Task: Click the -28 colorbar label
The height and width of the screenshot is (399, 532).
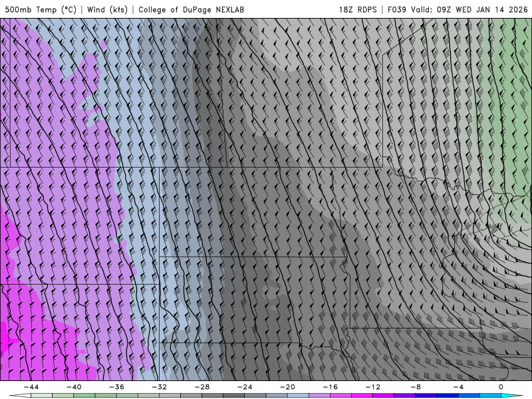Action: point(202,387)
